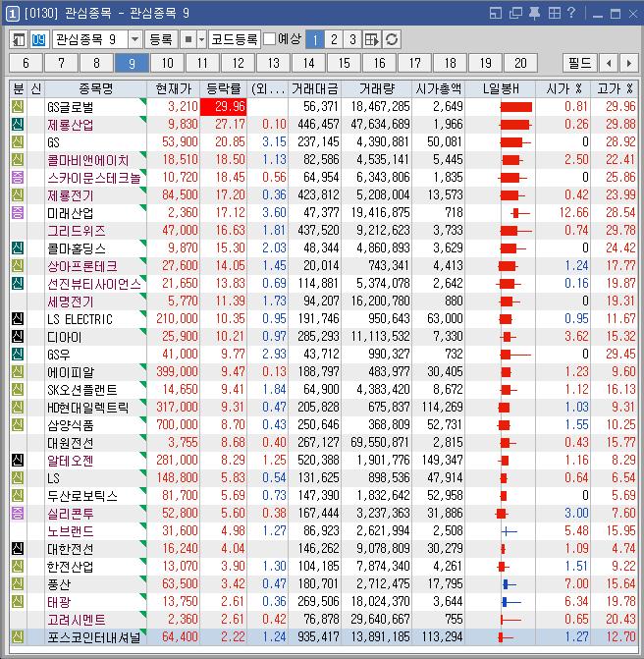Viewport: 644px width, 659px height.
Task: Switch to group tab 6
Action: point(27,63)
